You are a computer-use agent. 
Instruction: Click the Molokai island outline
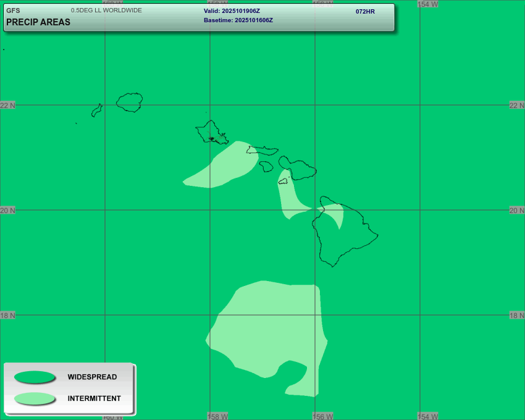tap(262, 150)
